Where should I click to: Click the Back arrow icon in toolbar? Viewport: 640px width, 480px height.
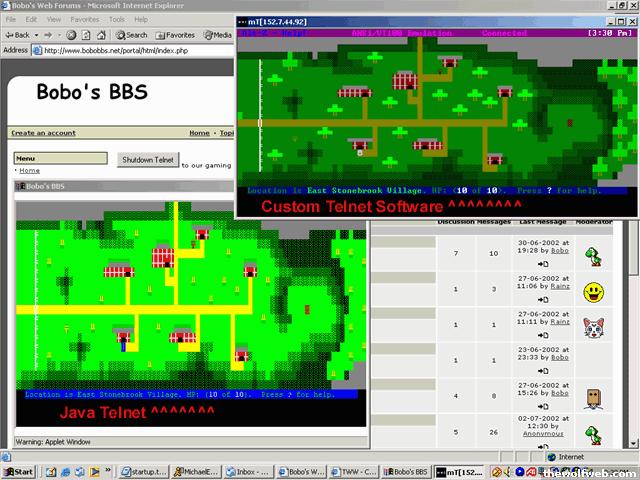pyautogui.click(x=9, y=34)
